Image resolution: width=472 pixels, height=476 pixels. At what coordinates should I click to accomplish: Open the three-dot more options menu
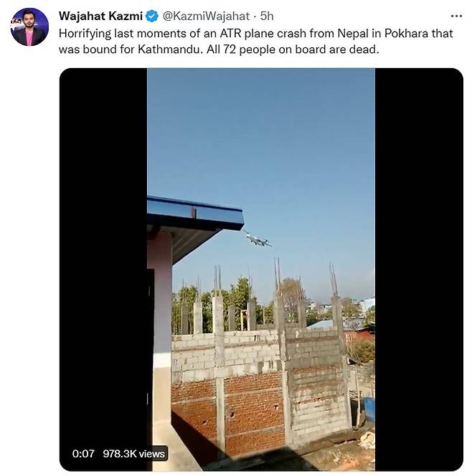click(x=456, y=16)
